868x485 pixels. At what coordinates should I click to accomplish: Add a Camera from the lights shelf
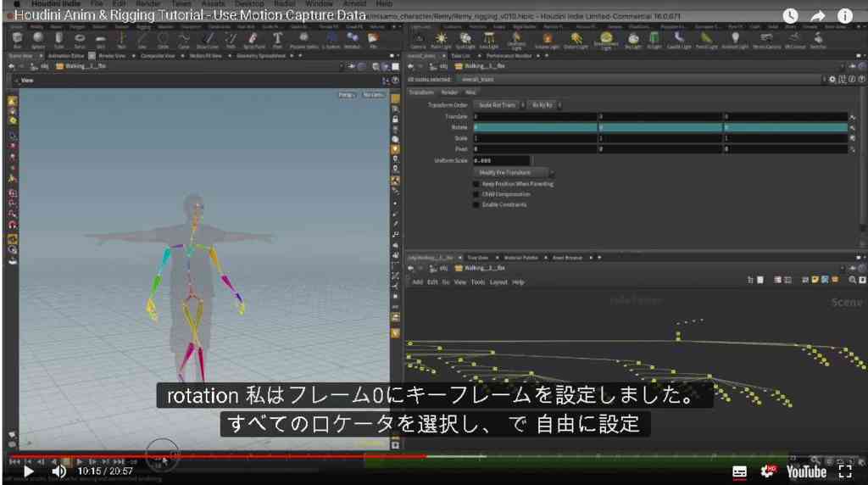[x=419, y=40]
